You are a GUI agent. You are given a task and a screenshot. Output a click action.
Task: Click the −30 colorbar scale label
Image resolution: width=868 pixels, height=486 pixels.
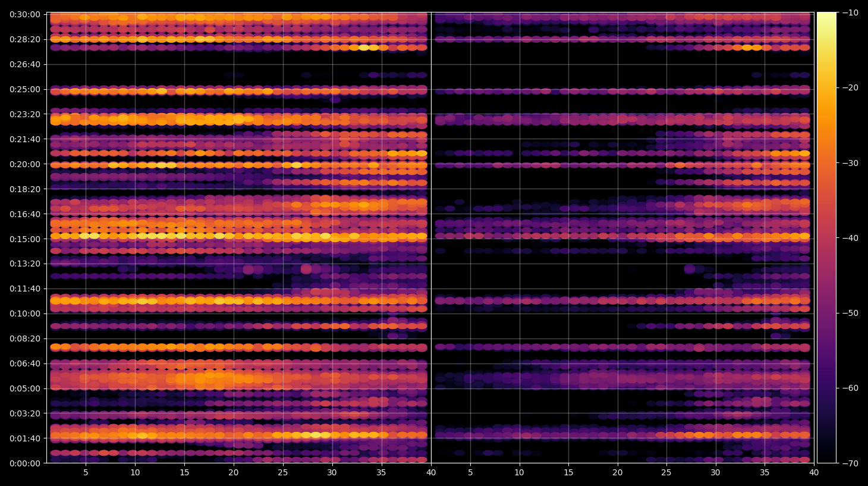tap(850, 163)
